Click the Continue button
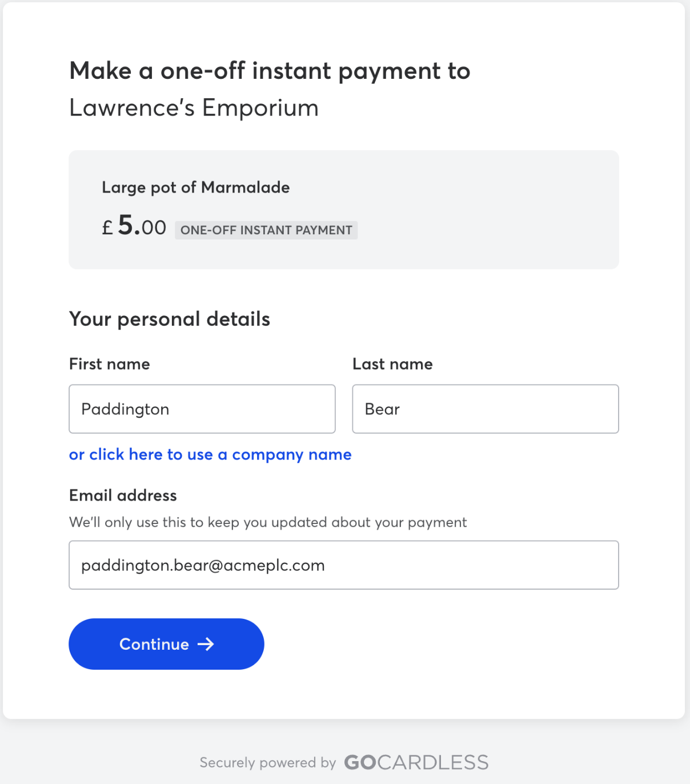This screenshot has width=690, height=784. 166,644
